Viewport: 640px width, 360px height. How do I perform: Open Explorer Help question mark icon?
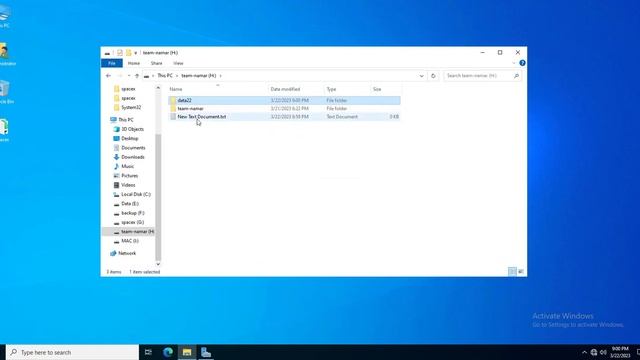(522, 63)
